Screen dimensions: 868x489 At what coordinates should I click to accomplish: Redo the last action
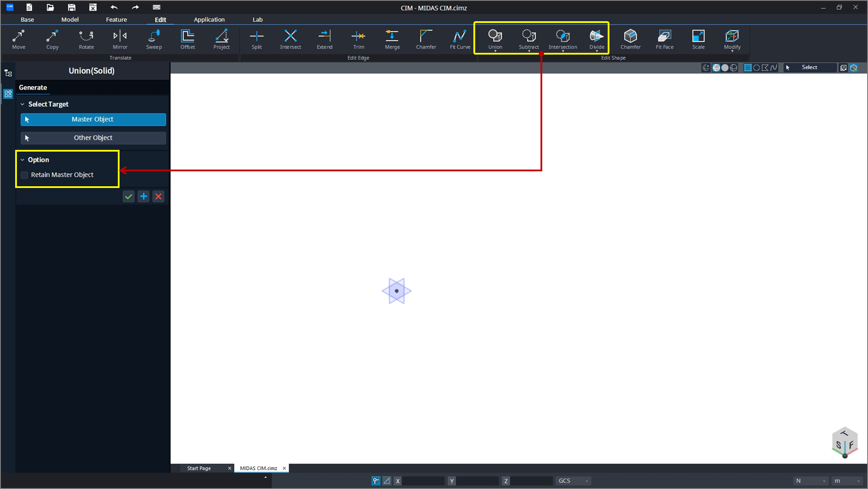click(x=135, y=7)
